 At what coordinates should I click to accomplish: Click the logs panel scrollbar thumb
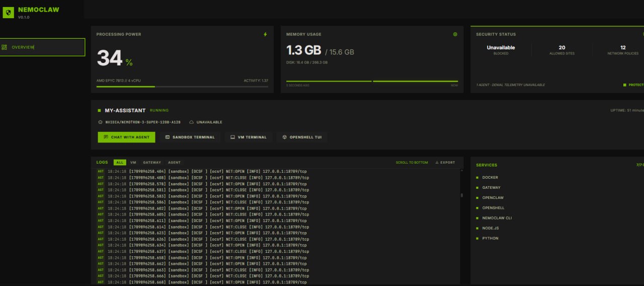pyautogui.click(x=461, y=195)
